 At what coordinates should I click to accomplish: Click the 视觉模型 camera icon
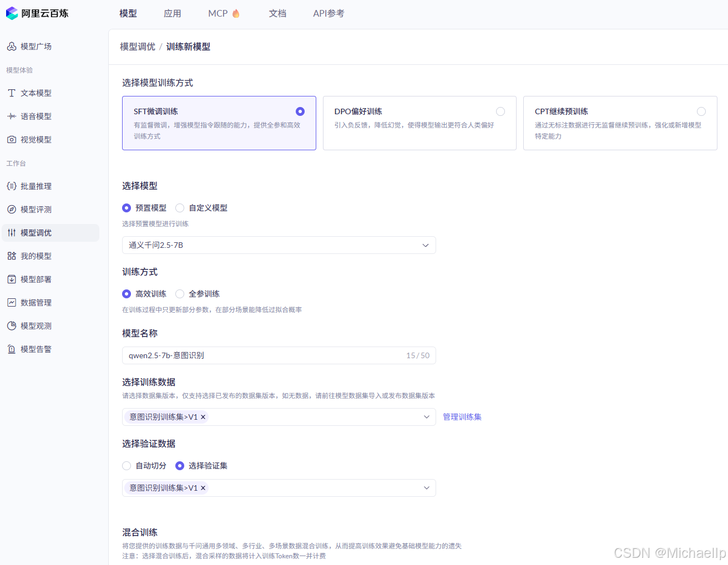[x=12, y=140]
